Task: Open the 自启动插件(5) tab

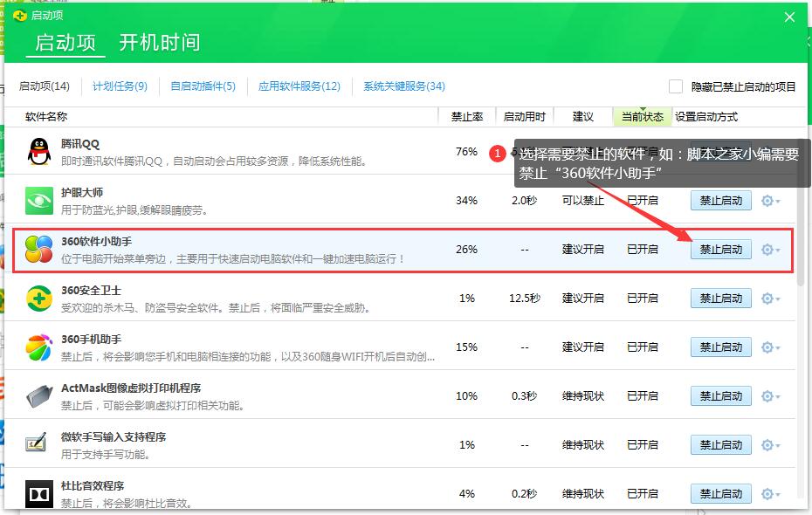Action: click(x=203, y=86)
